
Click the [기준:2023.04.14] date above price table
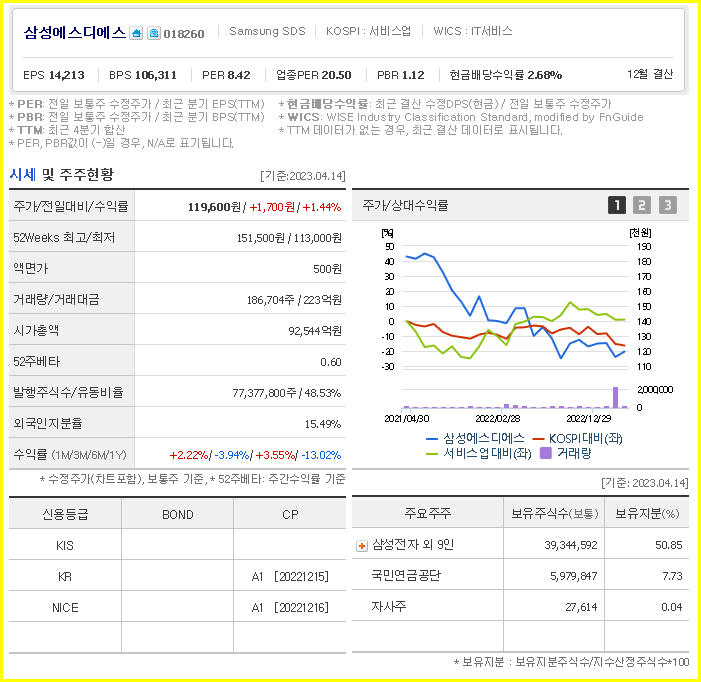[x=303, y=176]
